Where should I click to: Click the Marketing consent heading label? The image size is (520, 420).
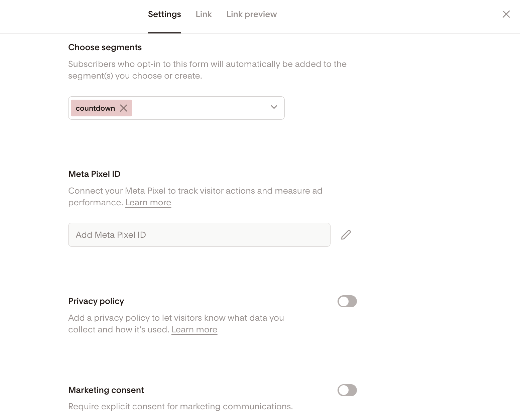pyautogui.click(x=106, y=390)
